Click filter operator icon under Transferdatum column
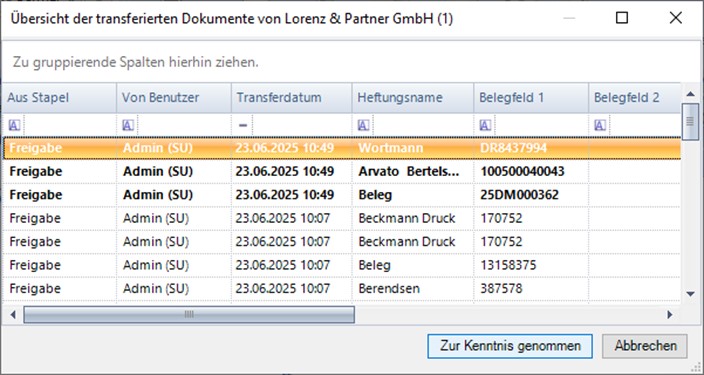 click(243, 125)
